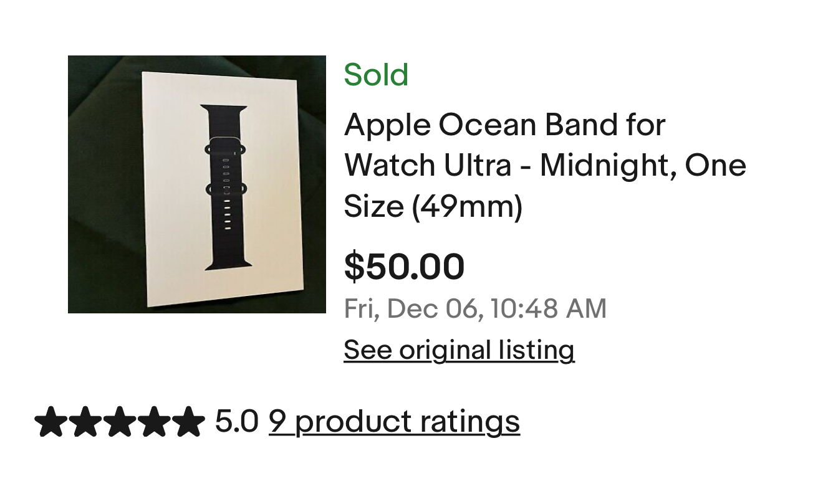Click the (49mm) size text
The height and width of the screenshot is (504, 823).
(x=467, y=206)
